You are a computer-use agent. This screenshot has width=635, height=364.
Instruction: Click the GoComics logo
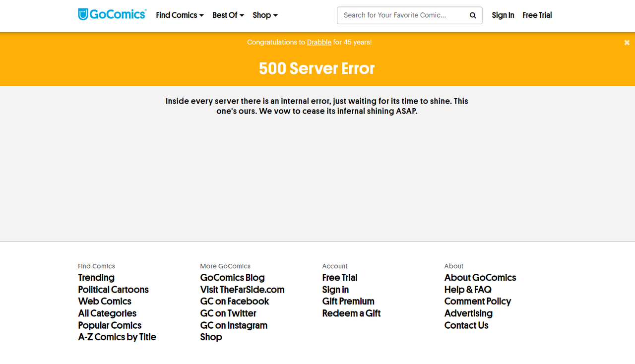[x=112, y=14]
